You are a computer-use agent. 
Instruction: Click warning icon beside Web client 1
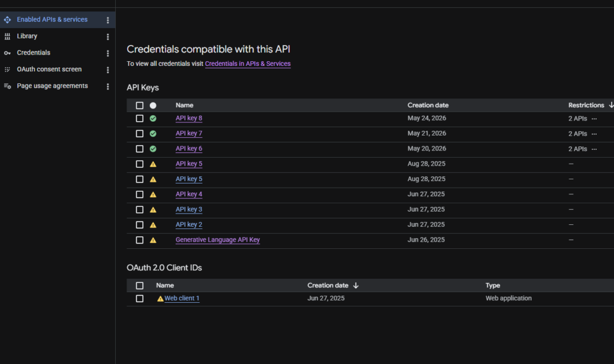click(160, 299)
